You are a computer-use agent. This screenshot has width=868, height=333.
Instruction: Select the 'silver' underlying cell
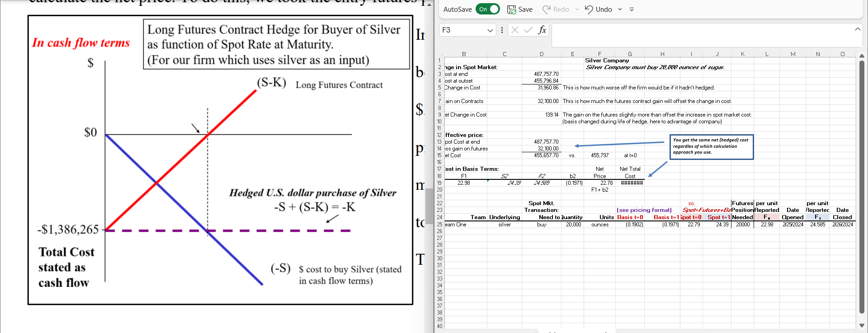tap(505, 225)
